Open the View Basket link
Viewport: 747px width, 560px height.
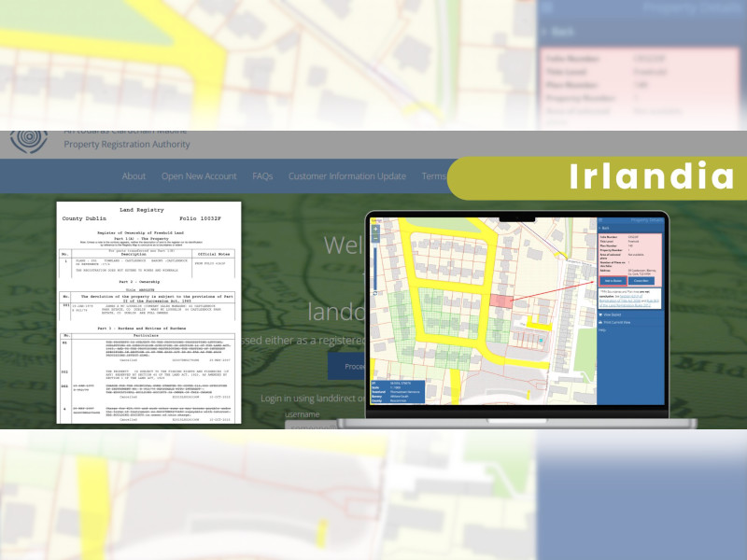pos(610,315)
